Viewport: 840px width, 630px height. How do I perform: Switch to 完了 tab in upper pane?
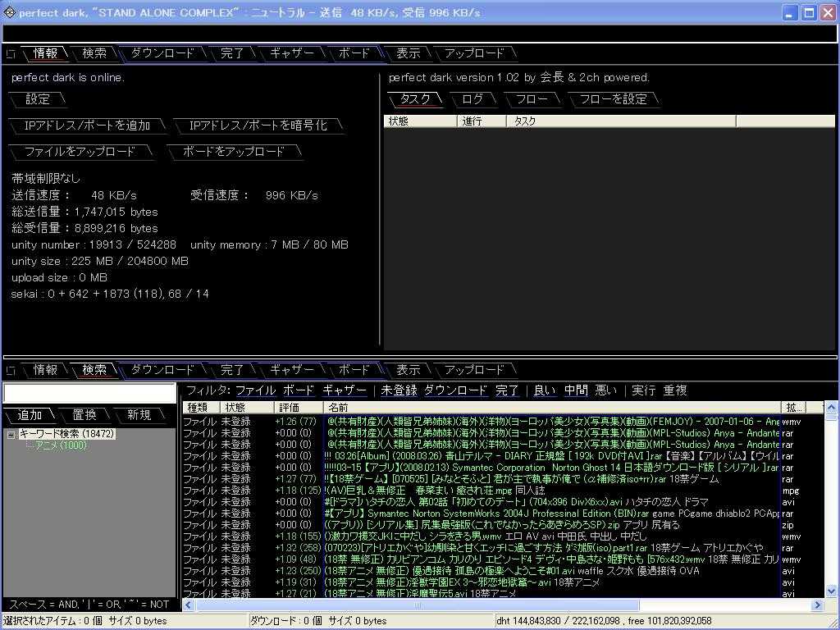click(232, 53)
